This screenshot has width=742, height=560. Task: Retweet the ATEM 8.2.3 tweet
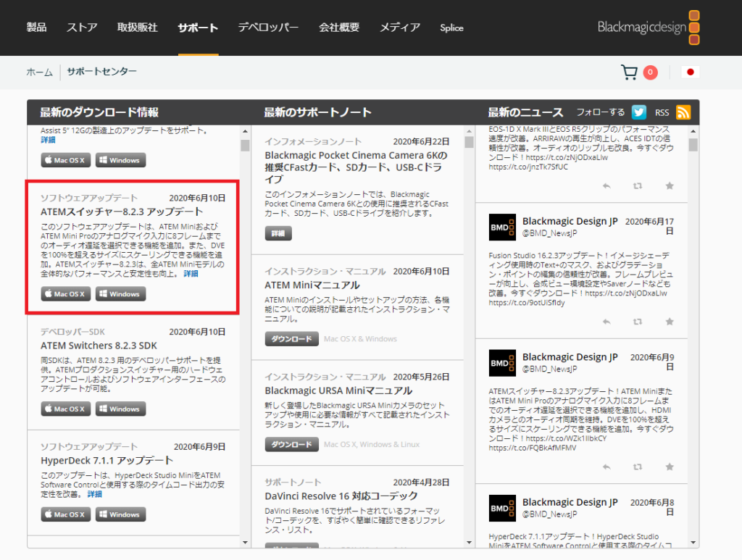tap(638, 467)
